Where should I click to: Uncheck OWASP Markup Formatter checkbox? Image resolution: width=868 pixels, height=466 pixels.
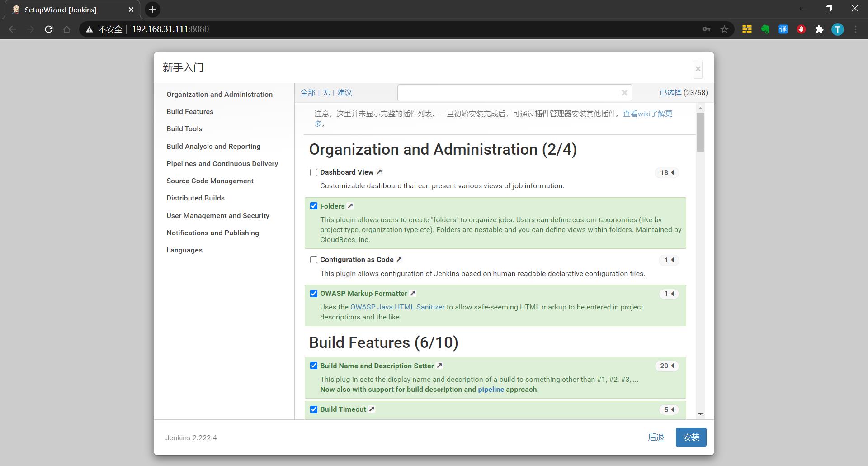point(314,294)
